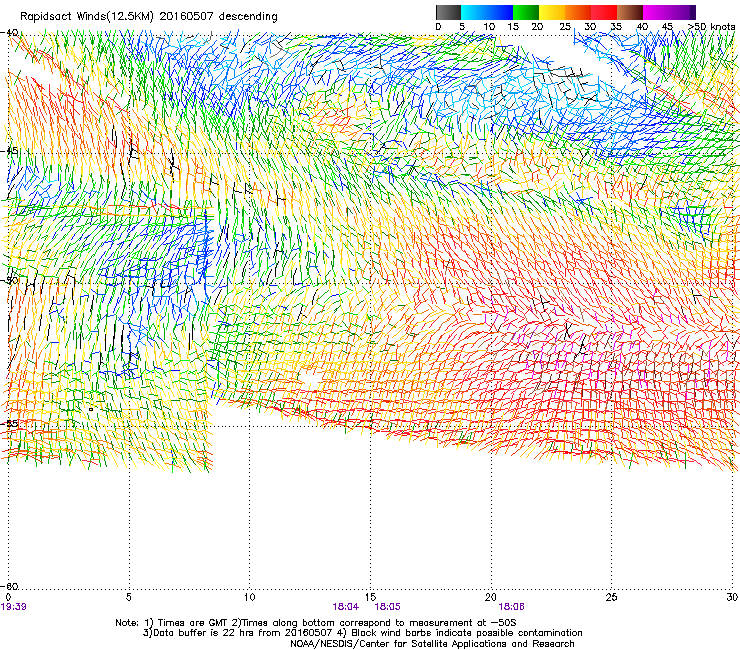The image size is (740, 650).
Task: Click the gray 0-5 knots legend swatch
Action: click(448, 12)
